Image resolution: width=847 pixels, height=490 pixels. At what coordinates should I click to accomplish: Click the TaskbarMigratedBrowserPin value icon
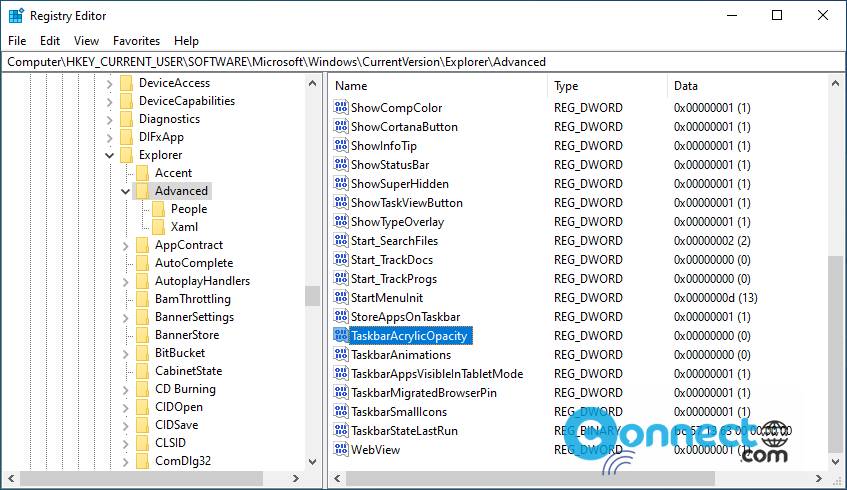341,392
